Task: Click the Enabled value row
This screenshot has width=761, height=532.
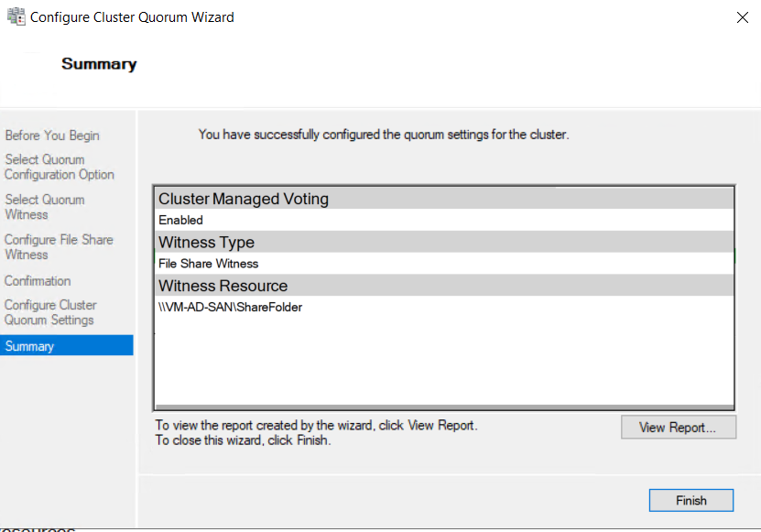Action: (x=444, y=220)
